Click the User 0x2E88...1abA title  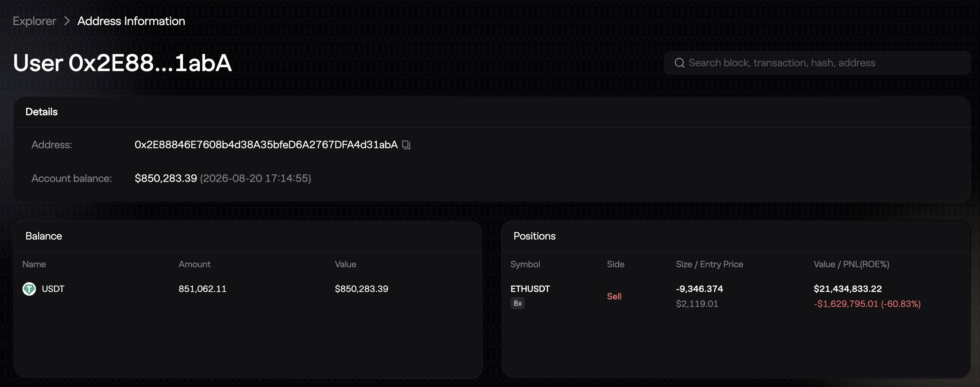[122, 63]
